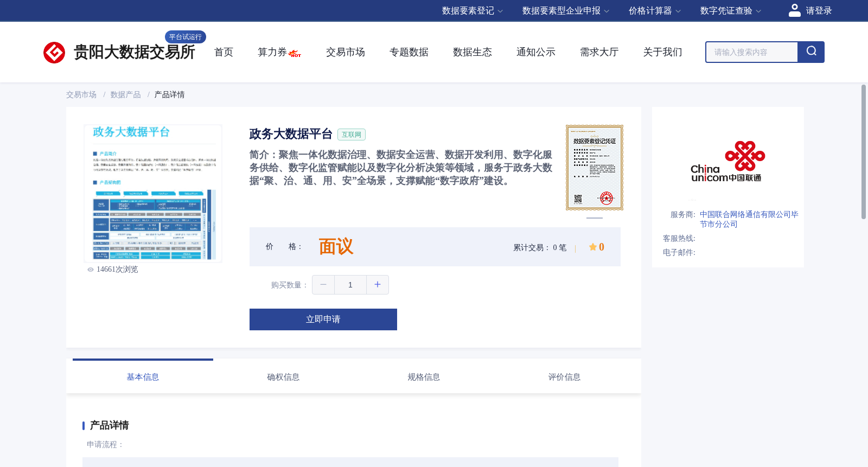Click the 交易市场 breadcrumb link

click(81, 95)
